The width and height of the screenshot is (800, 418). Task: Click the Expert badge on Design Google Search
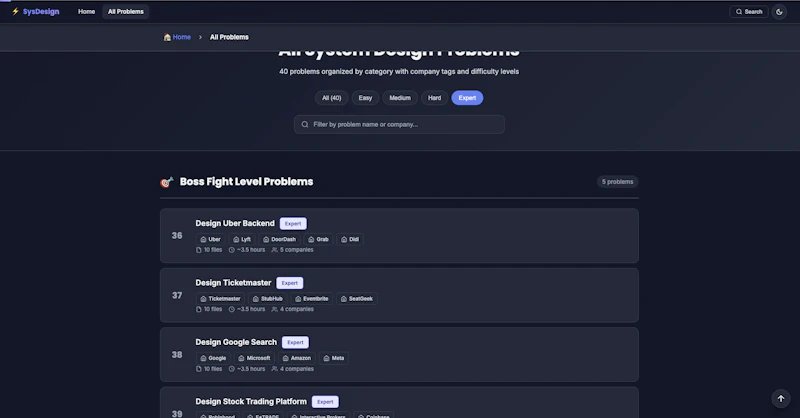(x=295, y=342)
